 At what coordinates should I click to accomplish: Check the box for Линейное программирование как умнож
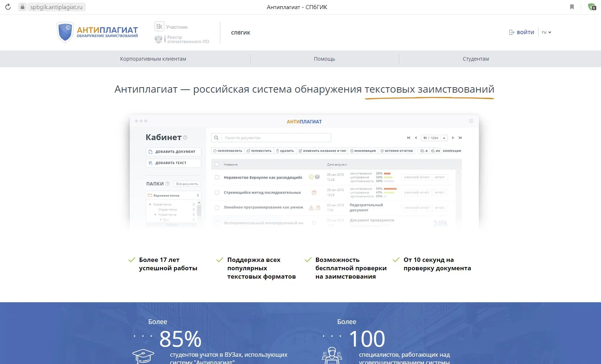click(x=217, y=208)
